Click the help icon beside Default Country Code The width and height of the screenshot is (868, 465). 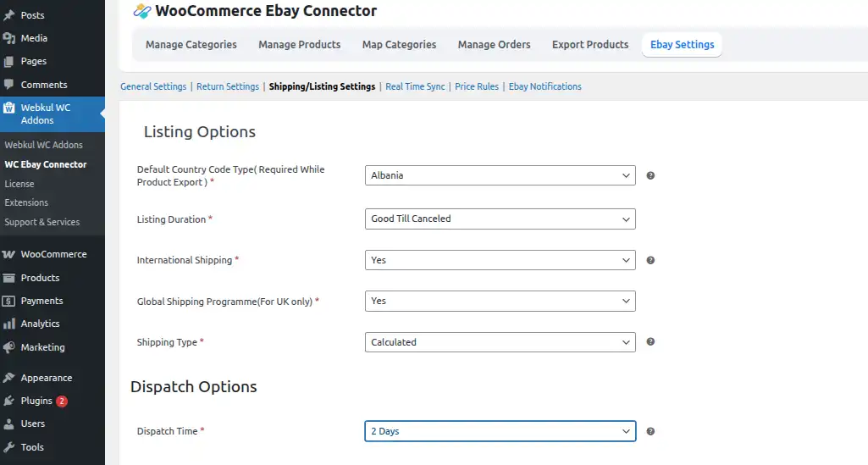click(650, 176)
